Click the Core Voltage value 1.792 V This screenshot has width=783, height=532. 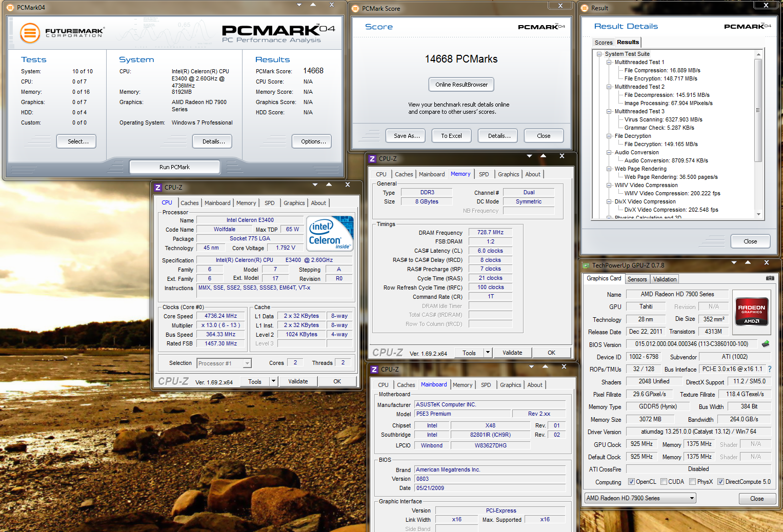click(x=286, y=248)
